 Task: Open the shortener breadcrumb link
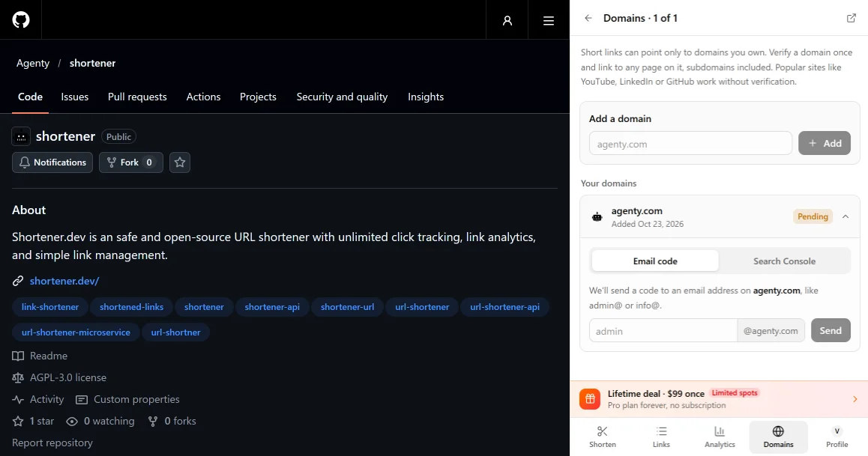[92, 63]
